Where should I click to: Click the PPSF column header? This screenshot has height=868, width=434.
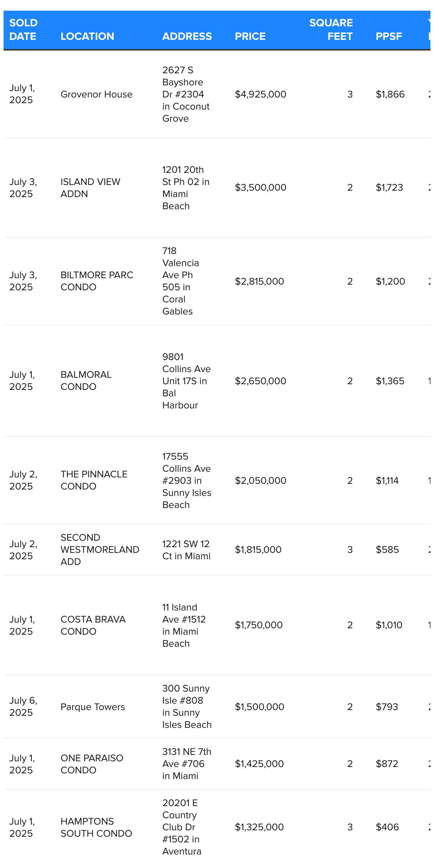[x=389, y=36]
